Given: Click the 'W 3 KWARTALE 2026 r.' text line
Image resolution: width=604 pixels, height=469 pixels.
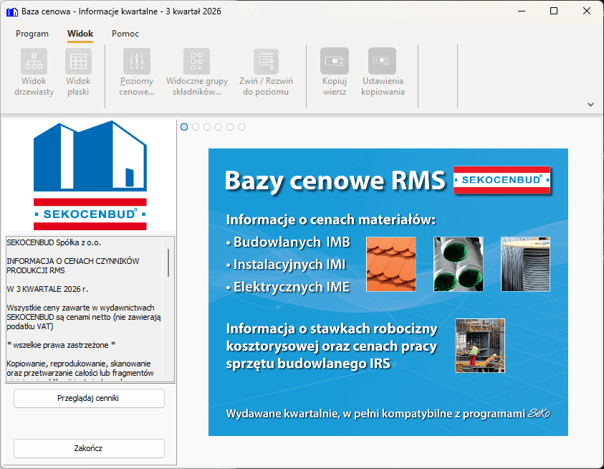Looking at the screenshot, I should tap(47, 289).
